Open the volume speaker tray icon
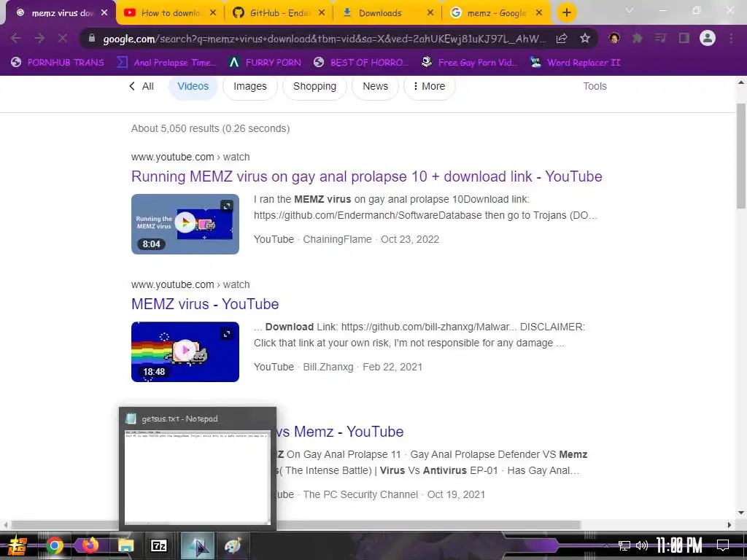The image size is (747, 560). pyautogui.click(x=642, y=545)
